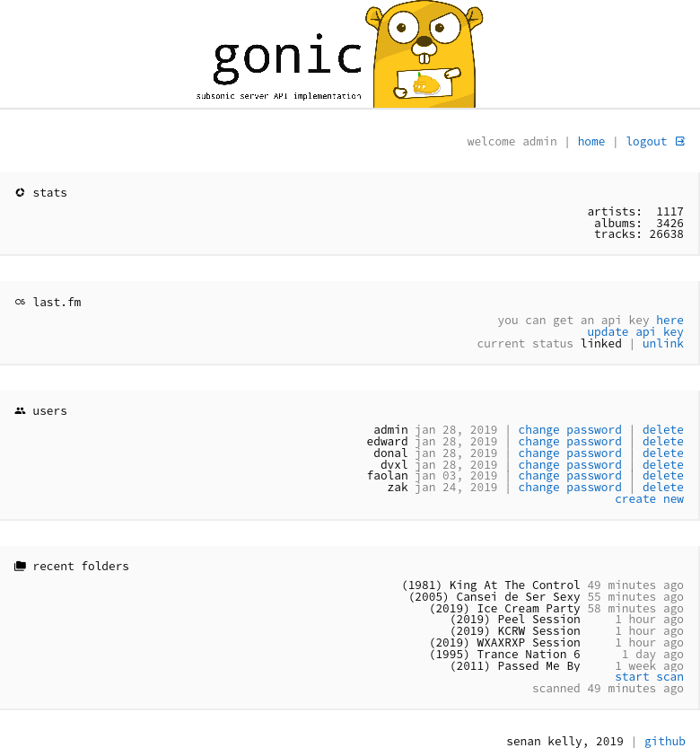
Task: Change password for donal user
Action: (x=569, y=453)
